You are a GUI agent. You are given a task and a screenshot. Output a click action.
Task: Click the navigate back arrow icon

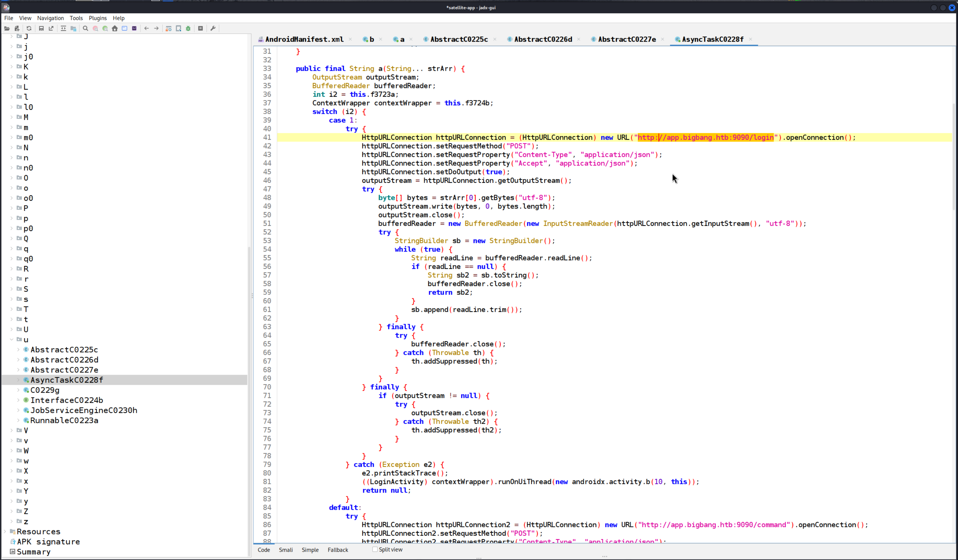click(146, 29)
